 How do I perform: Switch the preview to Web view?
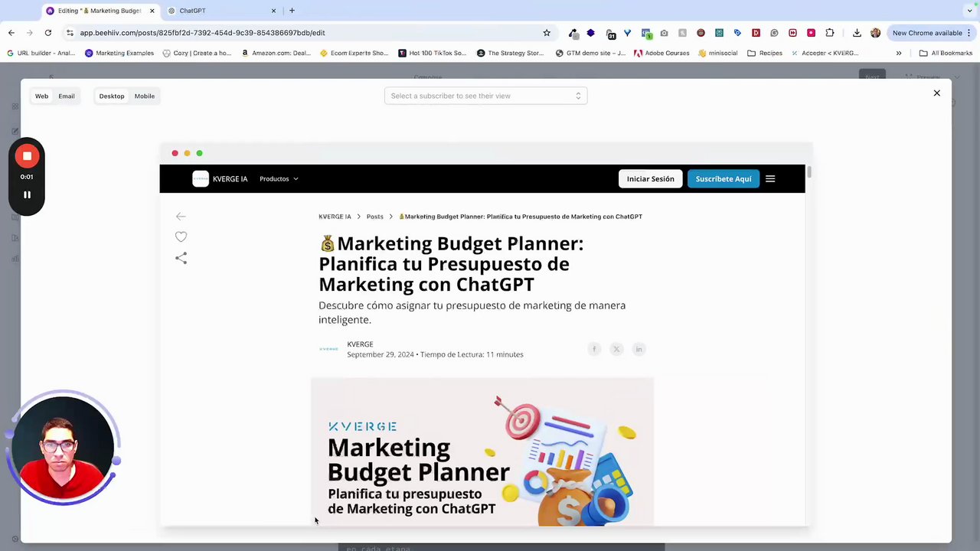point(41,96)
